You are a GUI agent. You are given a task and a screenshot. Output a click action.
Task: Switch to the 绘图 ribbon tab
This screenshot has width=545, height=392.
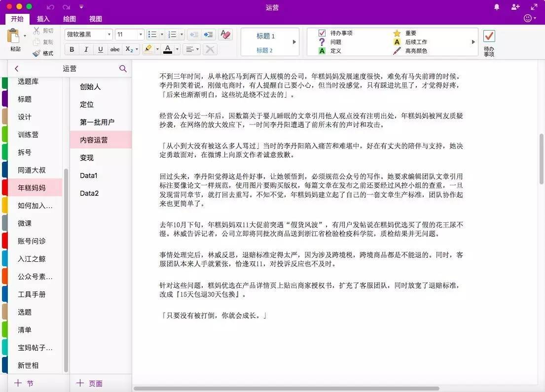point(69,19)
